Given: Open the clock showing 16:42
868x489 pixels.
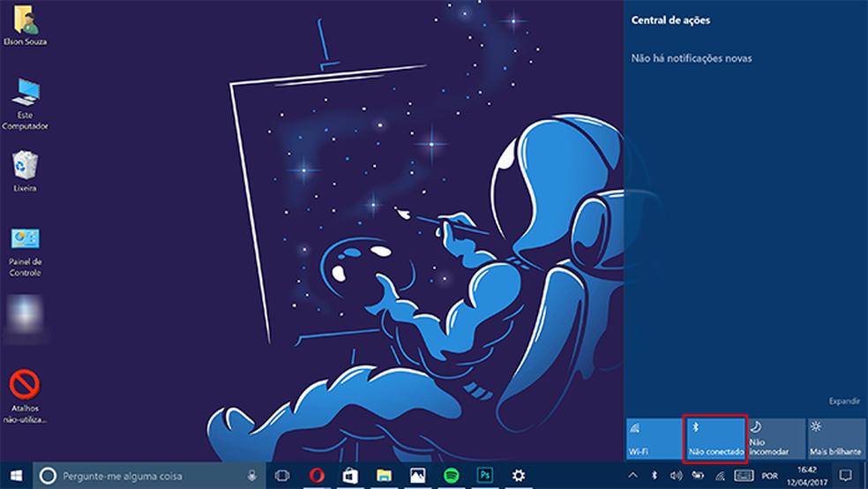Looking at the screenshot, I should pyautogui.click(x=807, y=476).
